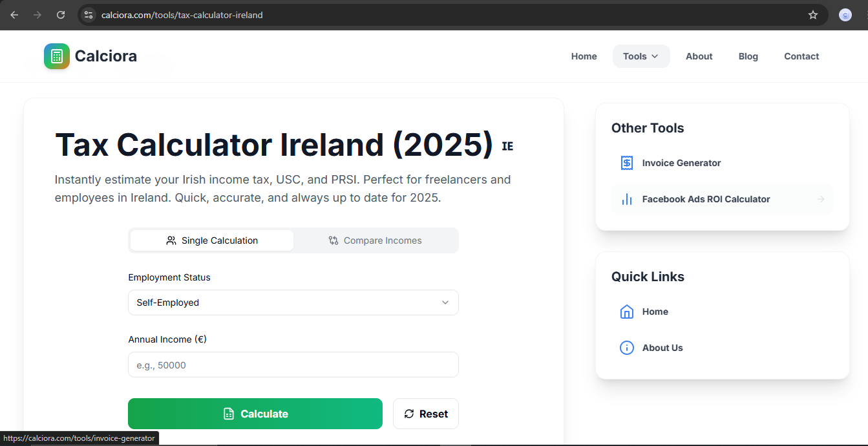Click the Quick Links heading
The width and height of the screenshot is (868, 446).
648,277
